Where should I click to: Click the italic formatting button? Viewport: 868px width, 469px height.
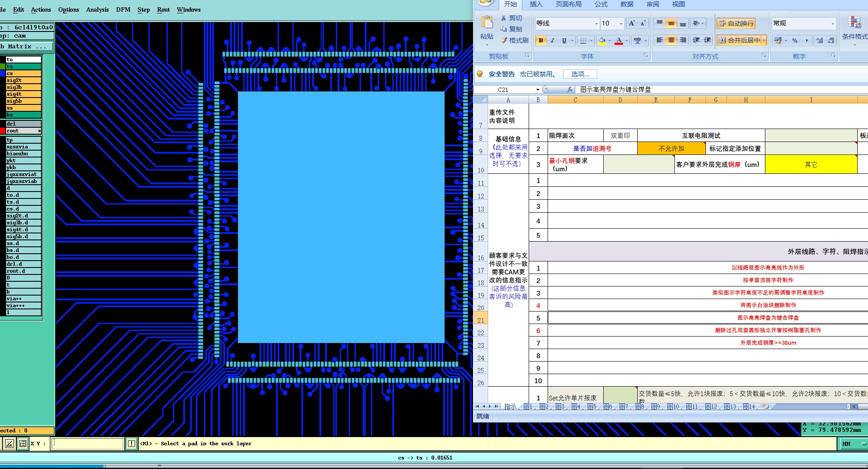[552, 41]
